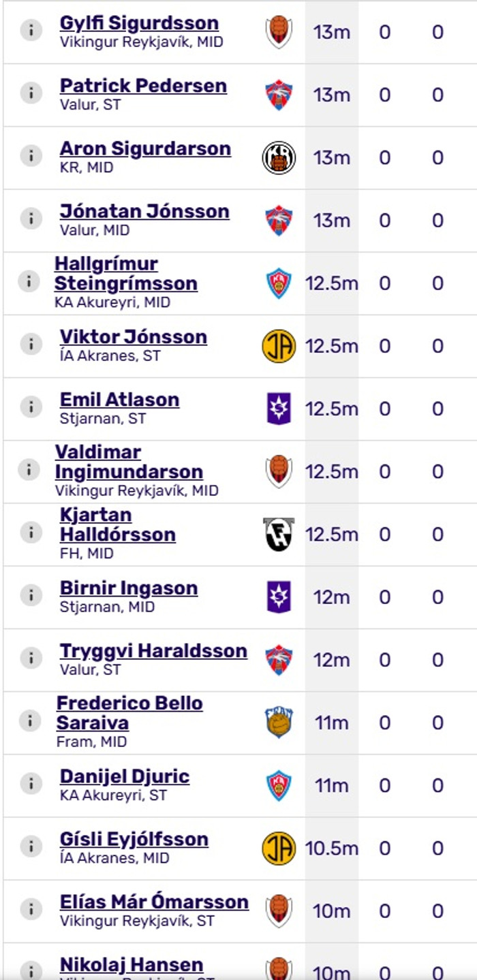477x980 pixels.
Task: Open Gísli Eyjólfsson player link
Action: (x=134, y=839)
